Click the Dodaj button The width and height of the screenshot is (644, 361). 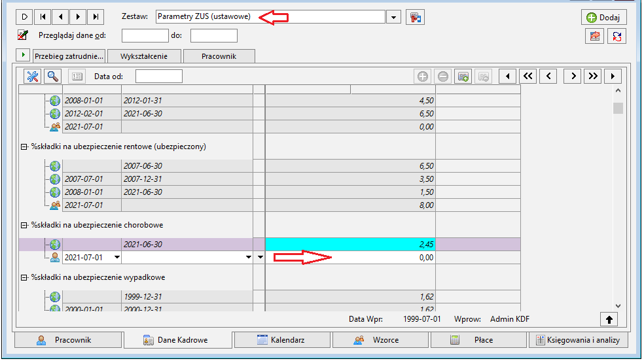[603, 17]
